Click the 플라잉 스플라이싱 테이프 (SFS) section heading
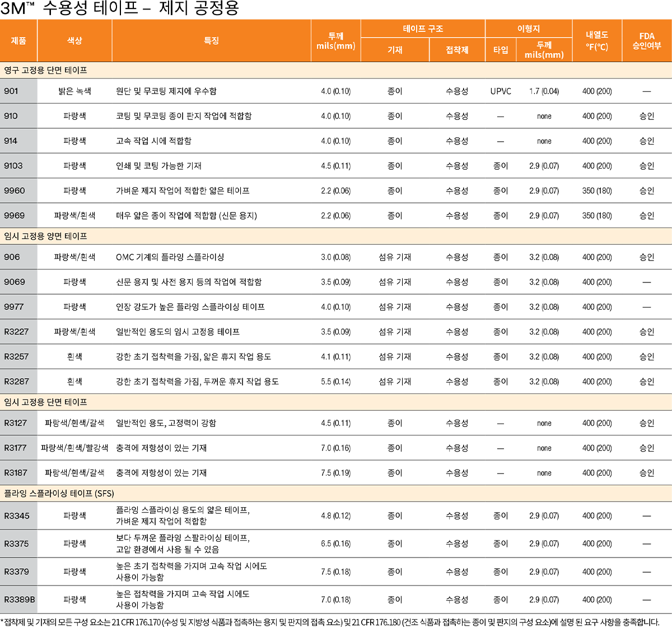 59,494
